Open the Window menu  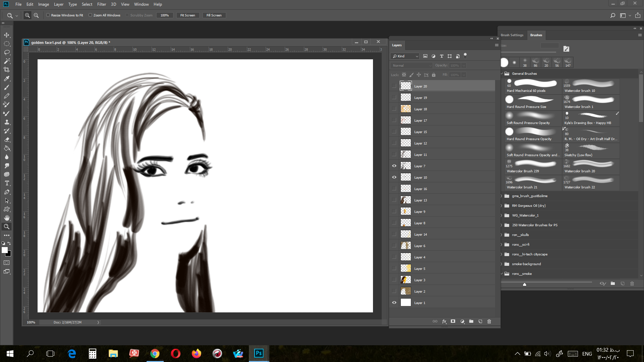(x=141, y=4)
